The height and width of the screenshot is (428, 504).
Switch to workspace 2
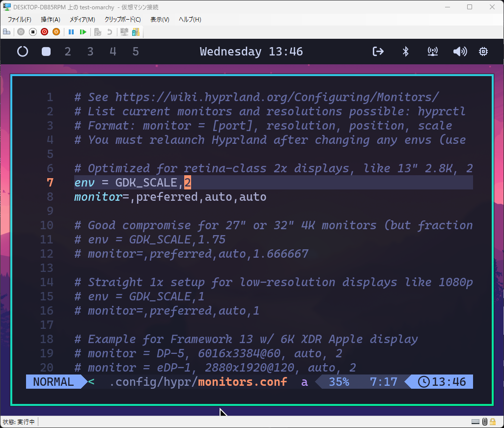click(67, 52)
